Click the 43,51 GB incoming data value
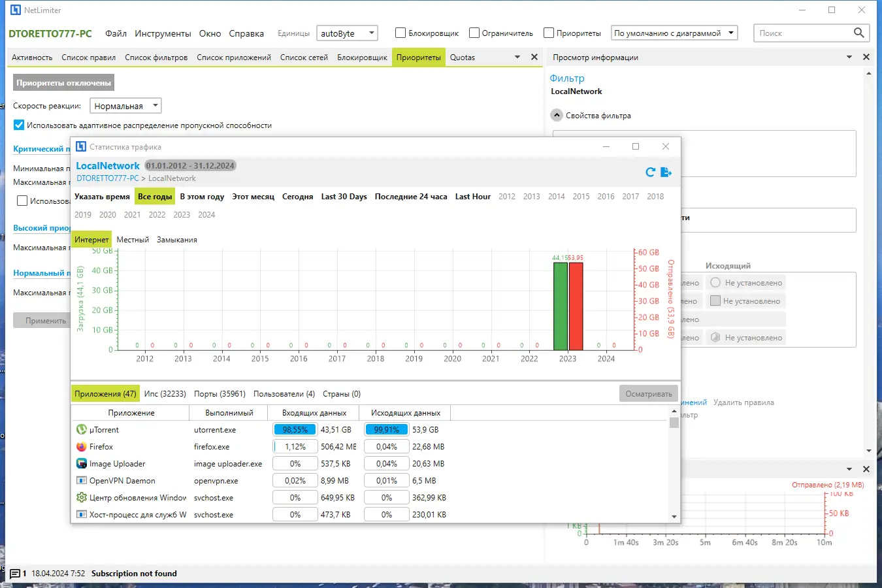 tap(336, 430)
